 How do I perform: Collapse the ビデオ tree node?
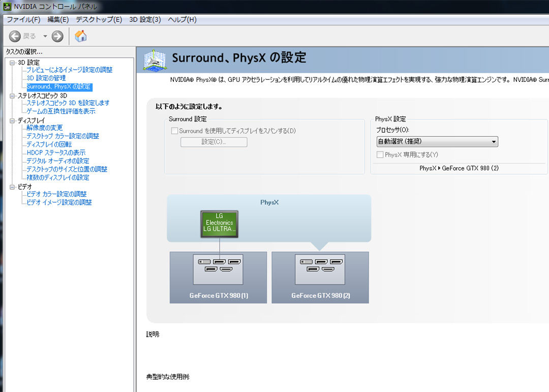pos(12,187)
